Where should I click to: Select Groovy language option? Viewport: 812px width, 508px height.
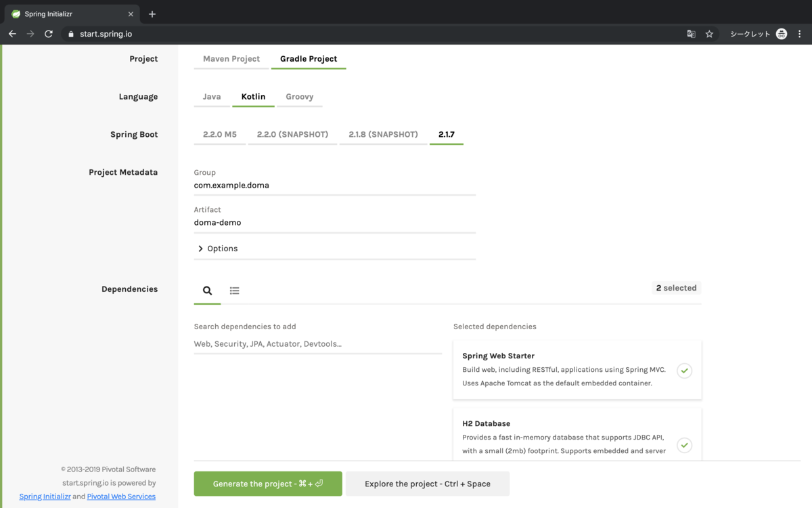299,97
